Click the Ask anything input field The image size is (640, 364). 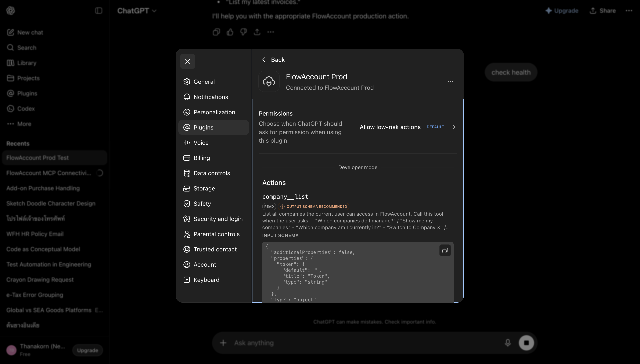tap(365, 343)
